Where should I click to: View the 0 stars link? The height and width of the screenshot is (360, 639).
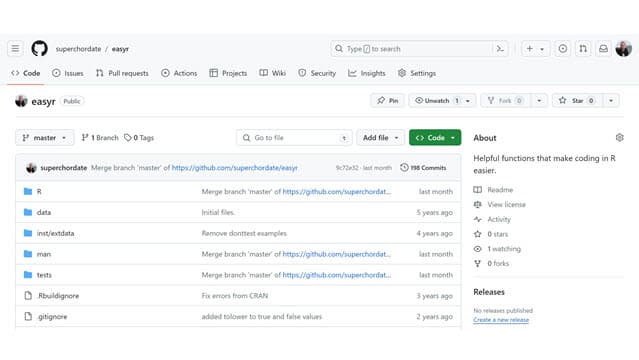pos(491,234)
